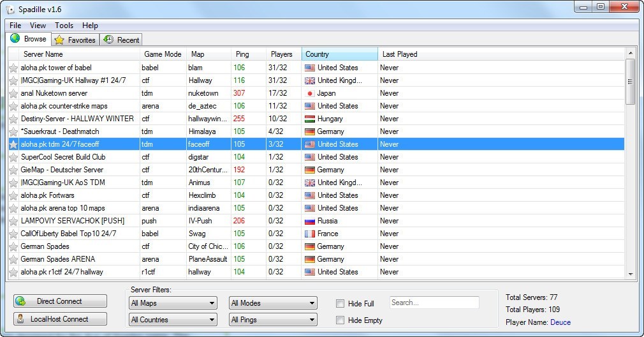Favorite CallOfLiberty Babel Top10 24/7 star
The height and width of the screenshot is (337, 644).
pyautogui.click(x=13, y=234)
